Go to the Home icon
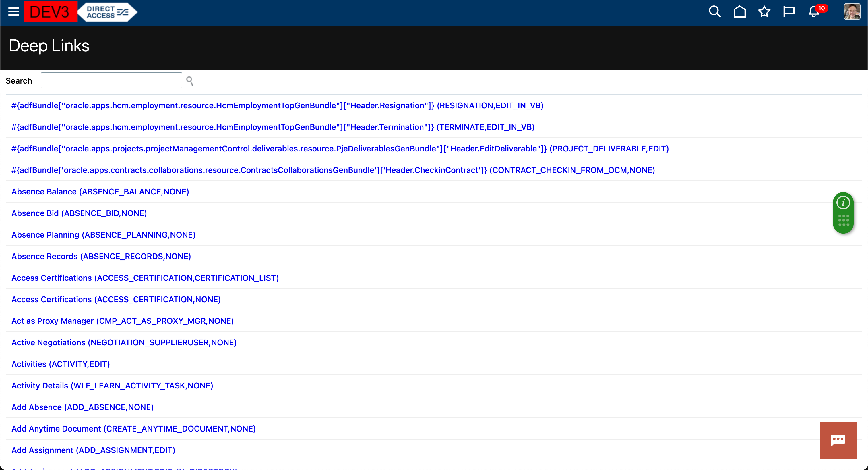This screenshot has width=868, height=470. (x=740, y=11)
